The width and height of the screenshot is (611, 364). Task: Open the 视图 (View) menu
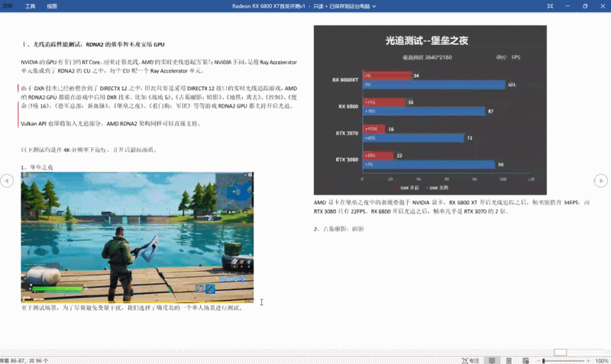52,6
